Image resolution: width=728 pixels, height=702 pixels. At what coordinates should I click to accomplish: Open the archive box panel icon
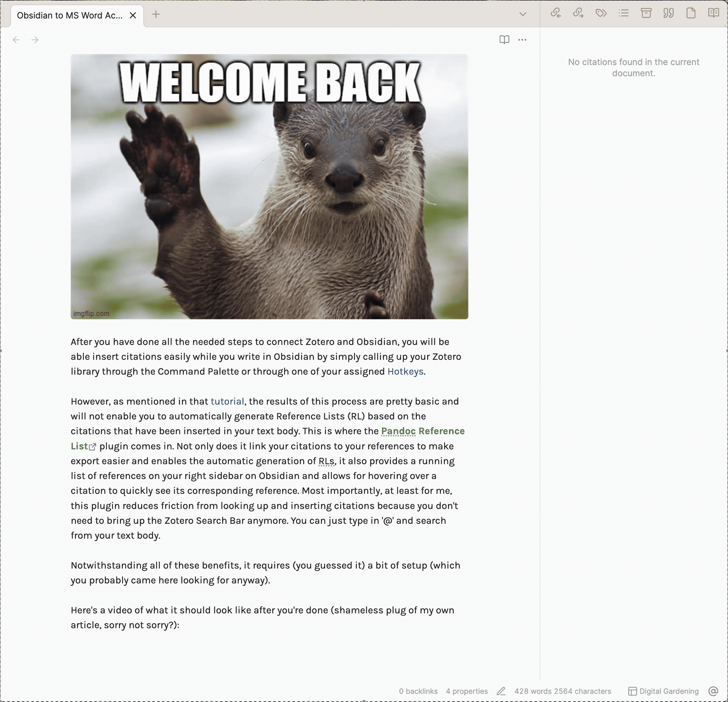[646, 13]
